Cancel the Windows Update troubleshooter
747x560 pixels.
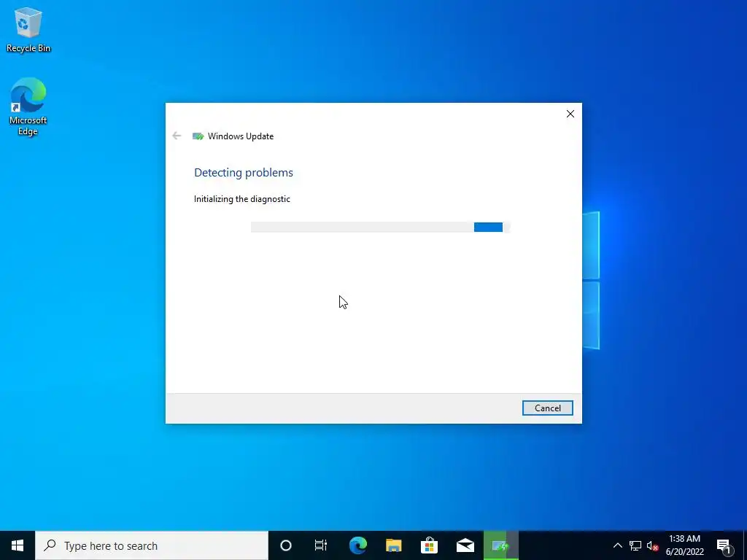[547, 408]
